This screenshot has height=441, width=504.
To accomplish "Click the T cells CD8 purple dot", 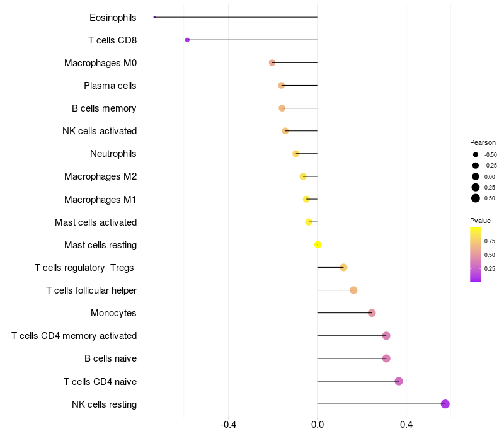I will (187, 40).
